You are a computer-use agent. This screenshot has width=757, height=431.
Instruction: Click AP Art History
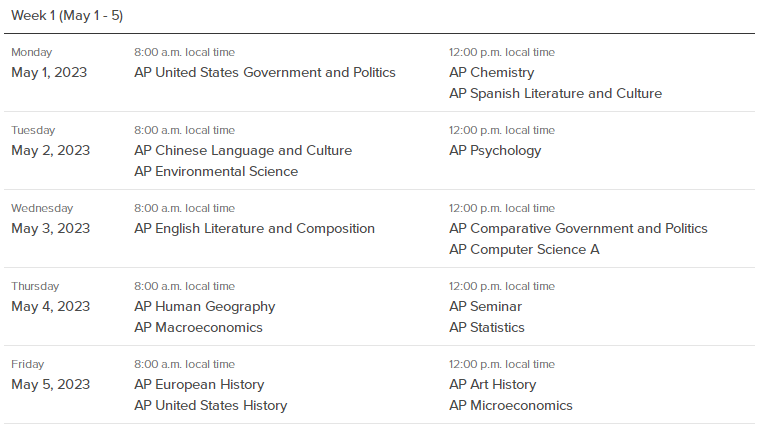(492, 385)
